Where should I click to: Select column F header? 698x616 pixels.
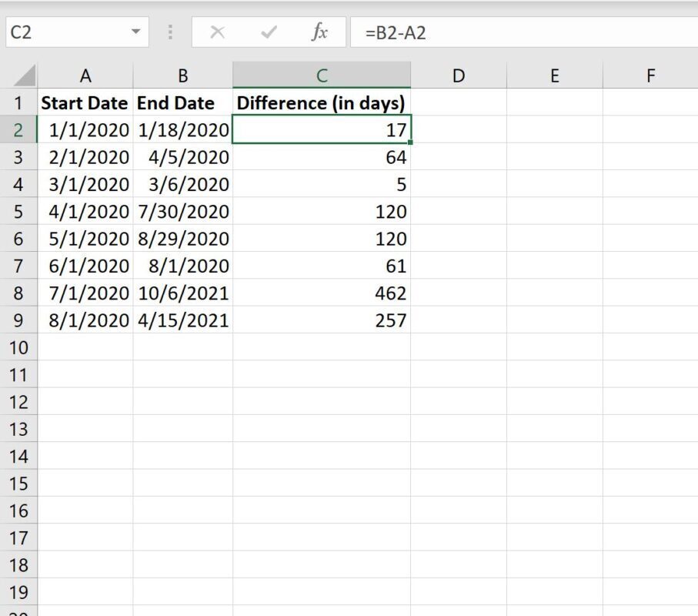point(650,75)
